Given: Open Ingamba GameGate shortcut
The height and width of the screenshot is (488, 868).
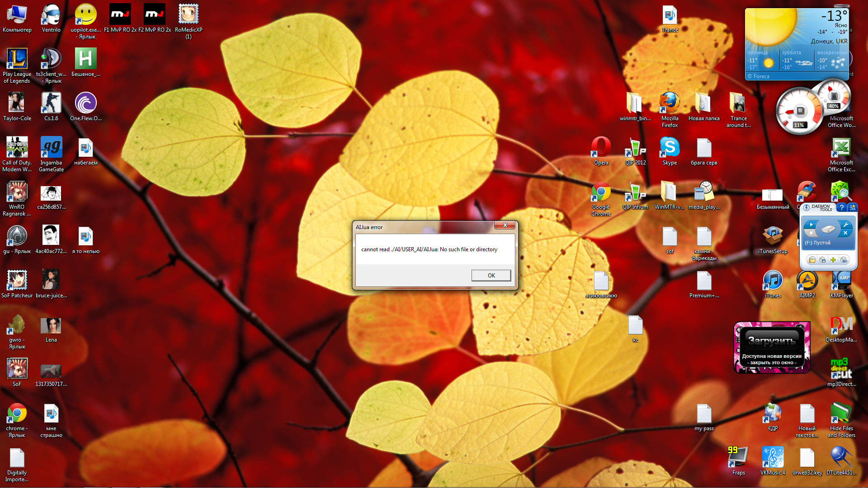Looking at the screenshot, I should click(x=51, y=154).
